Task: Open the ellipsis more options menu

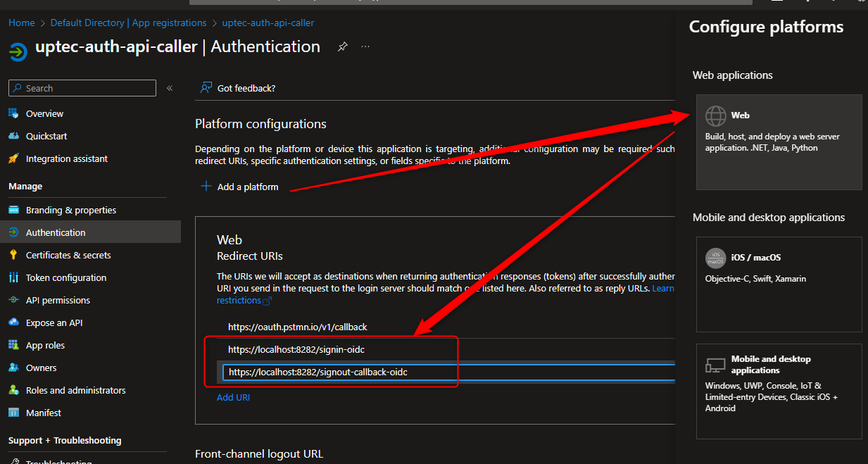Action: (x=365, y=46)
